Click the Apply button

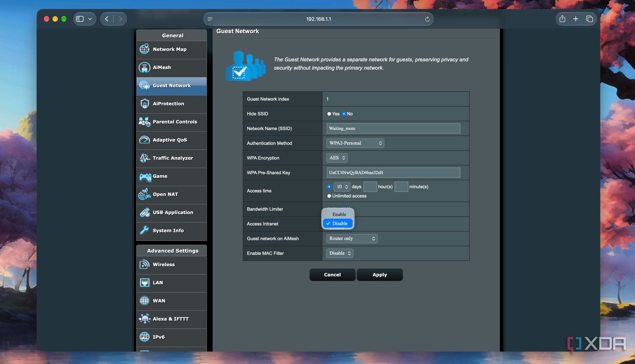pyautogui.click(x=380, y=275)
